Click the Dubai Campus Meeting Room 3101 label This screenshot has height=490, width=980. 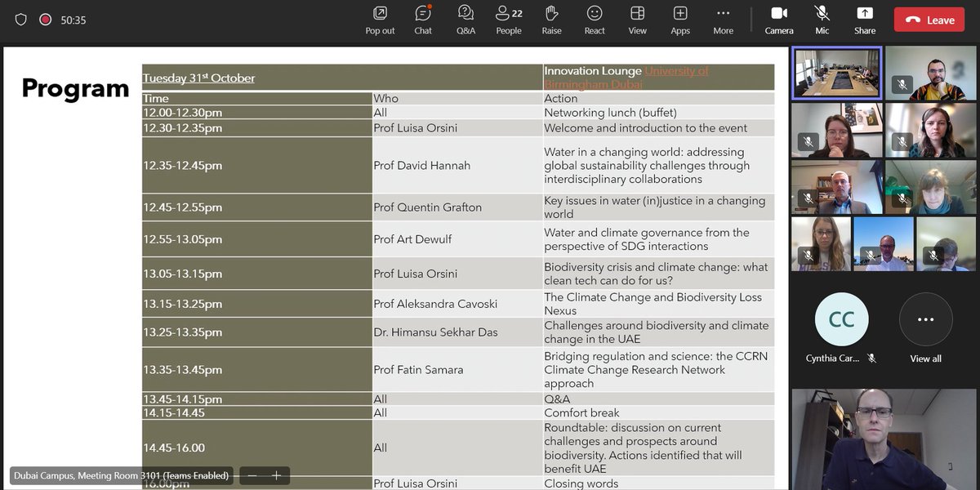121,475
